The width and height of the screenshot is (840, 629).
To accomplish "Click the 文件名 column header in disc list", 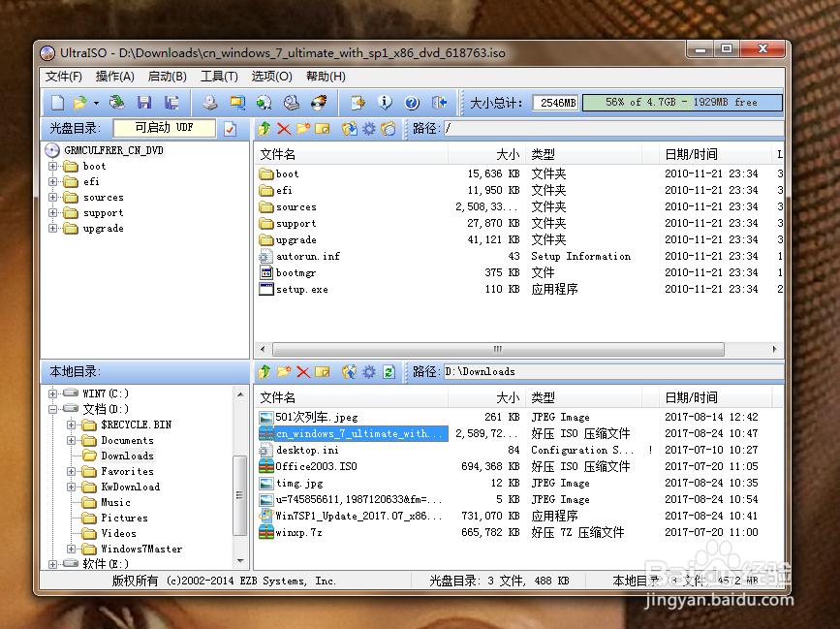I will click(351, 155).
